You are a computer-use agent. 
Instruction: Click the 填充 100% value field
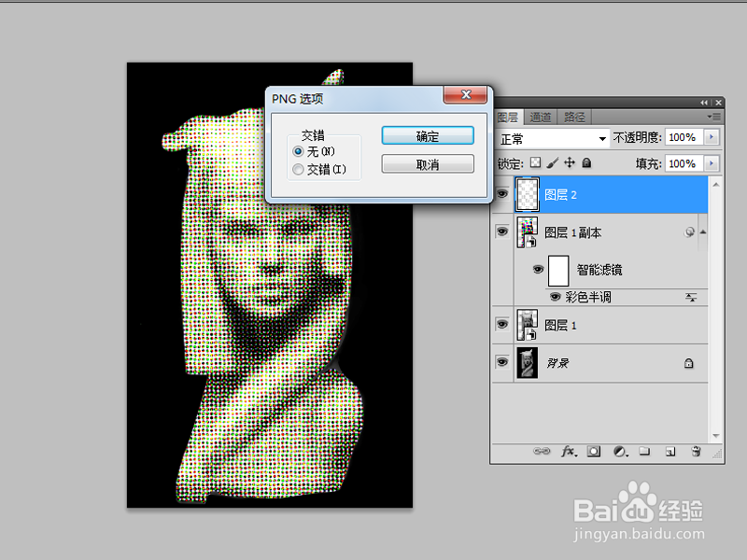(684, 163)
